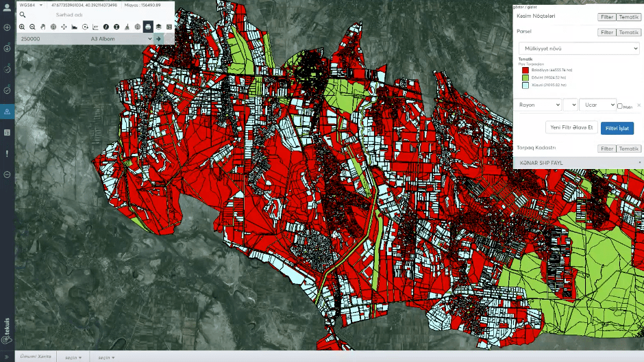Click the green Dövlət legend swatch
Image resolution: width=644 pixels, height=362 pixels.
(525, 77)
